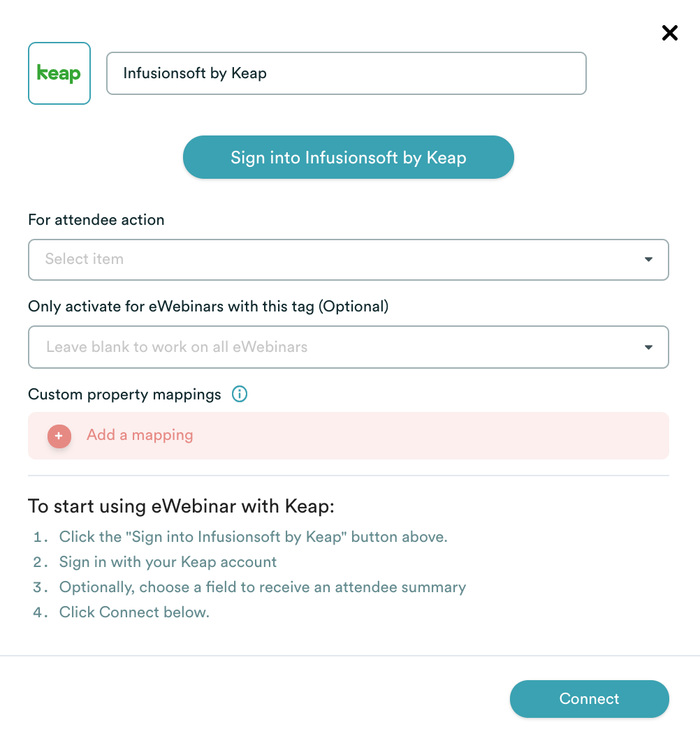
Task: Click the "To start using eWebinar with Keap" heading
Action: pyautogui.click(x=181, y=506)
